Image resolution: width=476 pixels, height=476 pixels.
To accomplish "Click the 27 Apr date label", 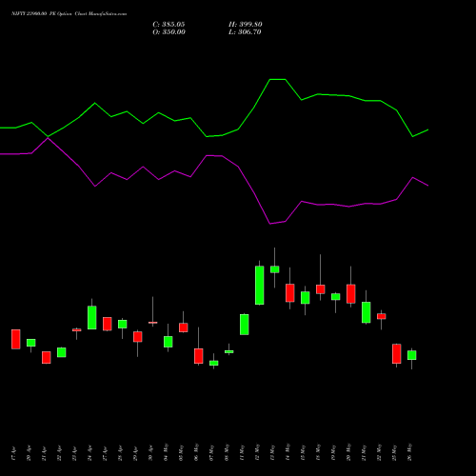I will click(105, 453).
